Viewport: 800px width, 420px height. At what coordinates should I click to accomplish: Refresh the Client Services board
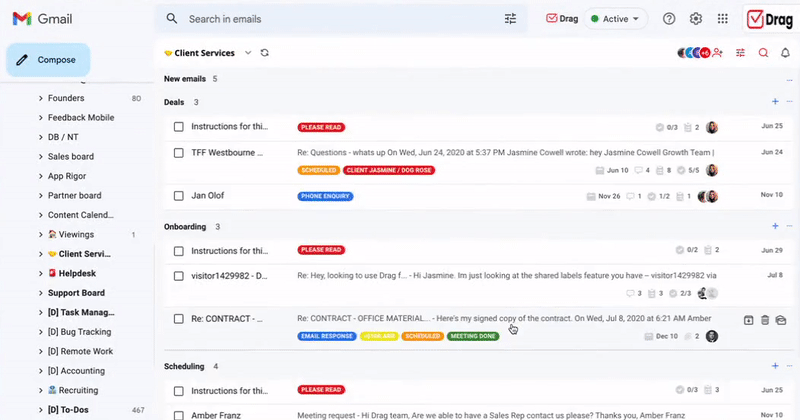[x=264, y=53]
